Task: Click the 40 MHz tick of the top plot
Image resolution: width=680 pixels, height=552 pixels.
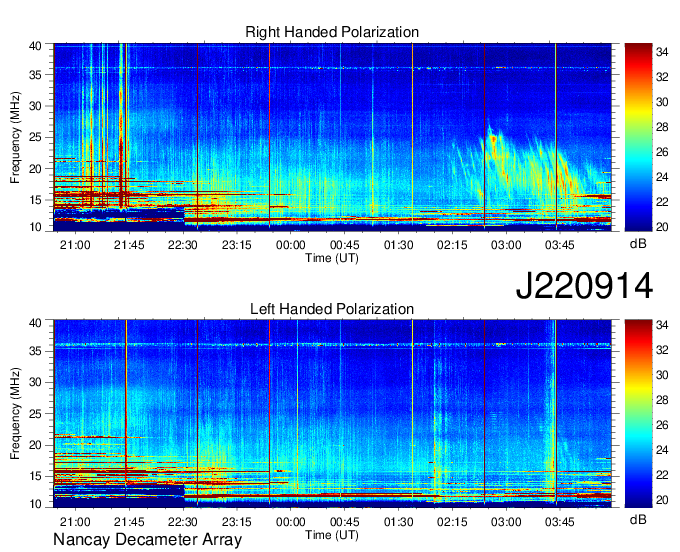Action: tap(35, 46)
